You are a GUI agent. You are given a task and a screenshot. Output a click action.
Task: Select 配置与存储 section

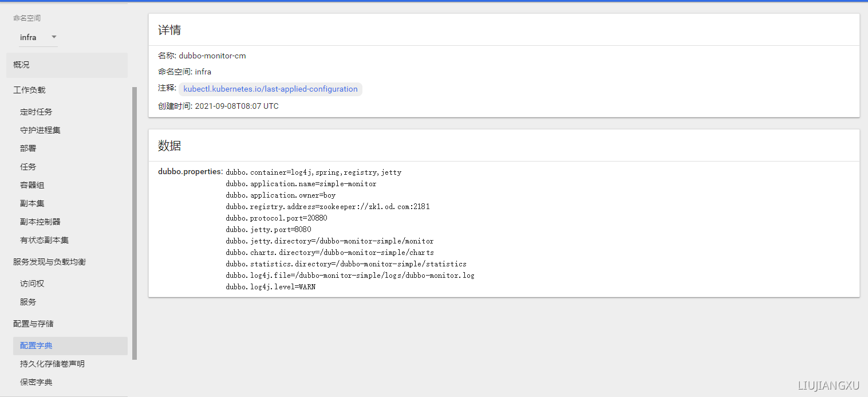tap(33, 324)
